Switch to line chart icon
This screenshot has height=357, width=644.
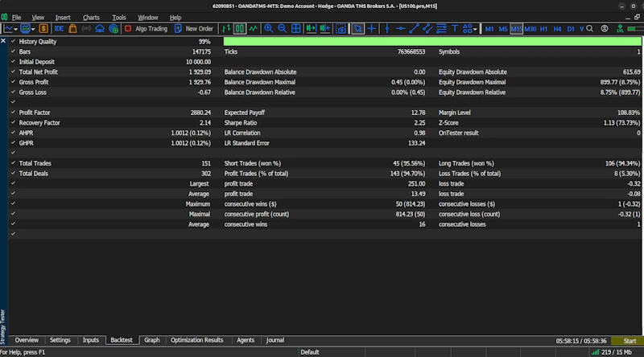coord(254,29)
